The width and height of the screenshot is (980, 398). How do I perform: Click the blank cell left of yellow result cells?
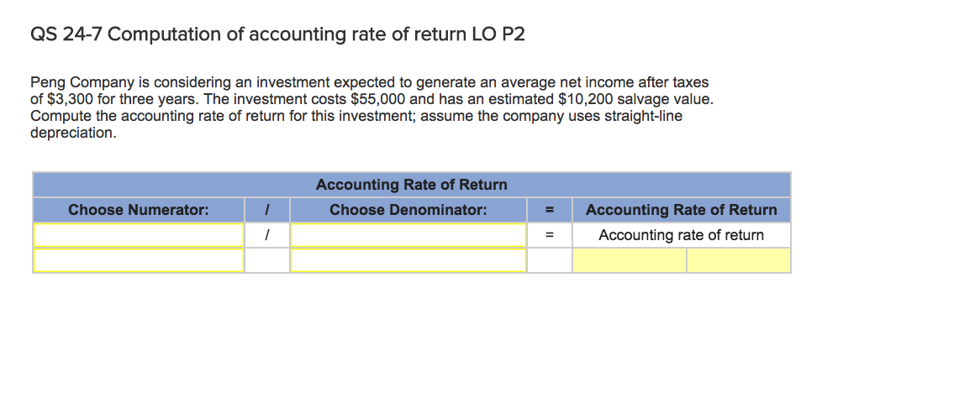[x=549, y=260]
